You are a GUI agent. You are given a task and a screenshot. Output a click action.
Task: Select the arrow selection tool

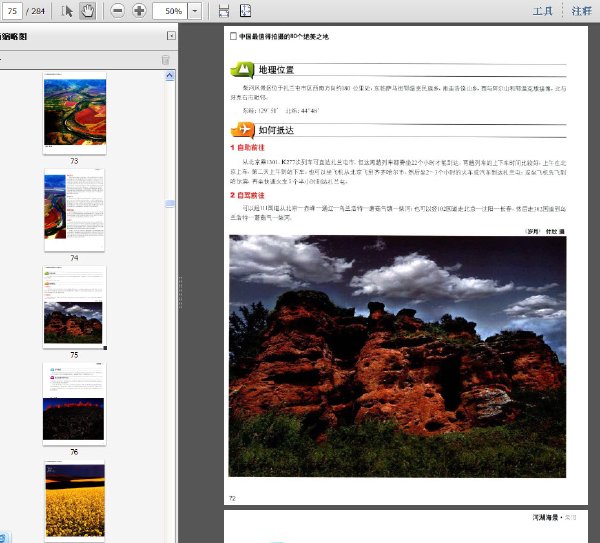pos(67,11)
